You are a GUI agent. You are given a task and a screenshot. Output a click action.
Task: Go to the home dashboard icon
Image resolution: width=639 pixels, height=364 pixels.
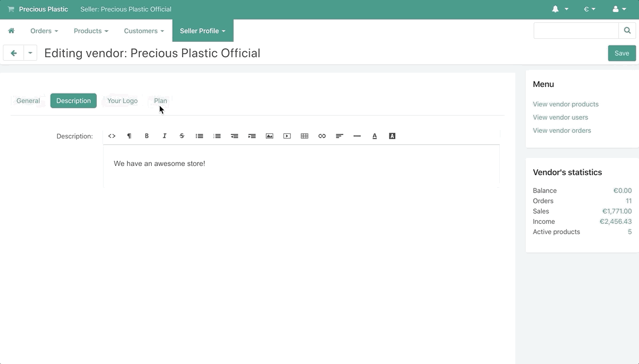coord(11,30)
